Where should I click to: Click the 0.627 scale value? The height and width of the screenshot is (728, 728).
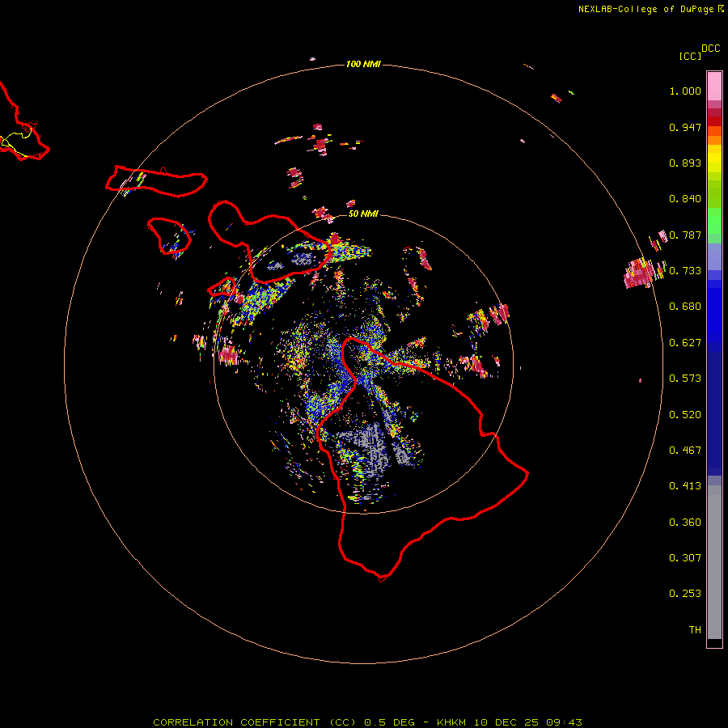(685, 343)
